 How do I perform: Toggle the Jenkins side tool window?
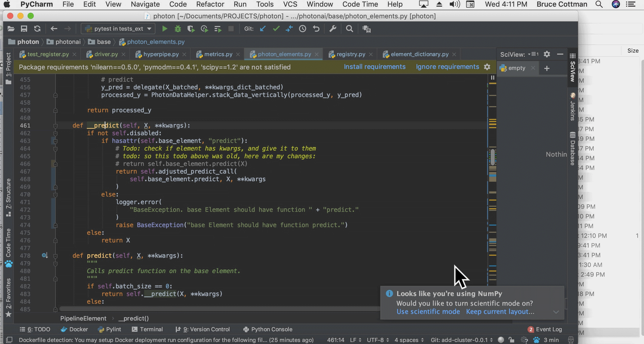tap(573, 107)
